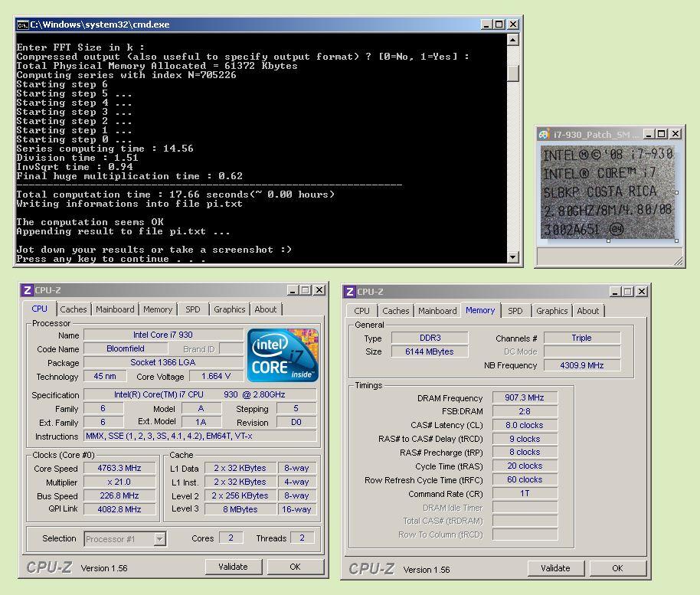Open SPD tab in right CPU-Z window
Viewport: 700px width, 595px height.
click(515, 311)
